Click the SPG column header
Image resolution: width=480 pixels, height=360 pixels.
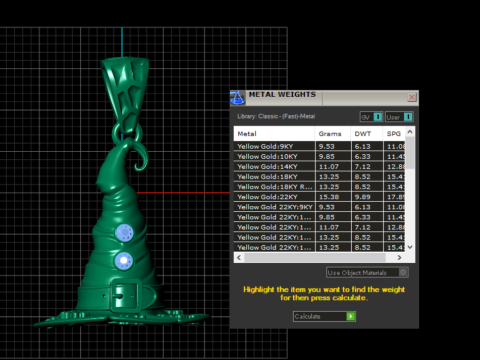[394, 134]
